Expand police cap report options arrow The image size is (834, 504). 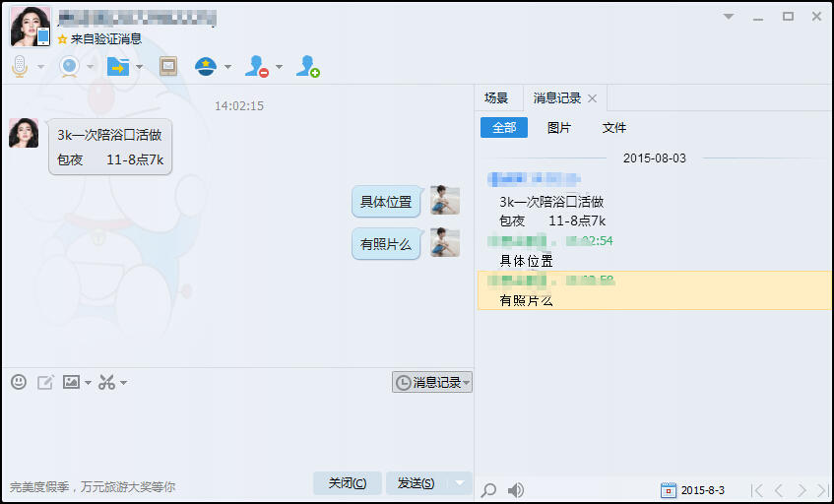point(227,67)
